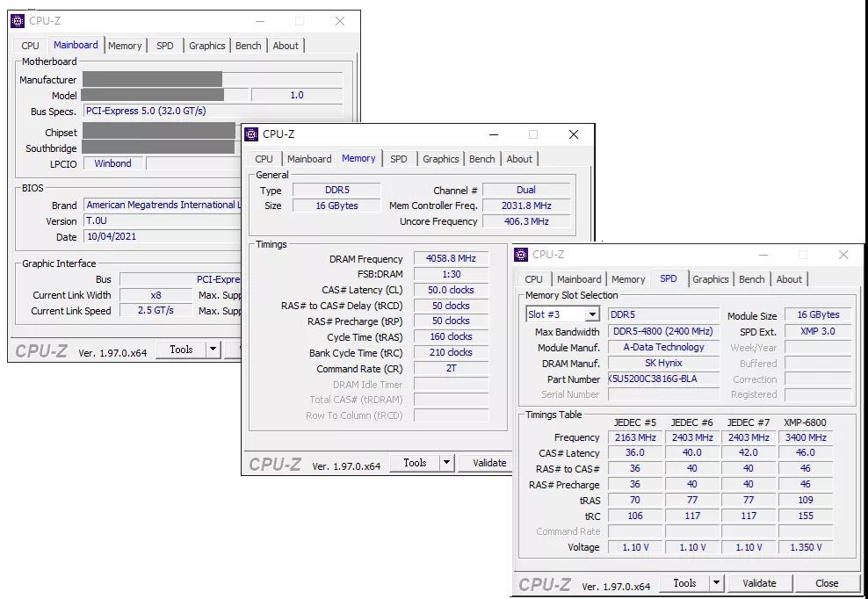
Task: Click the Type value DDR5 in the Memory window
Action: (x=336, y=190)
